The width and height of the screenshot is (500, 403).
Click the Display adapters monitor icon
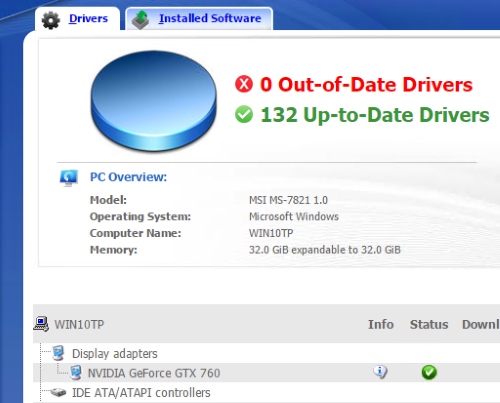[x=58, y=353]
